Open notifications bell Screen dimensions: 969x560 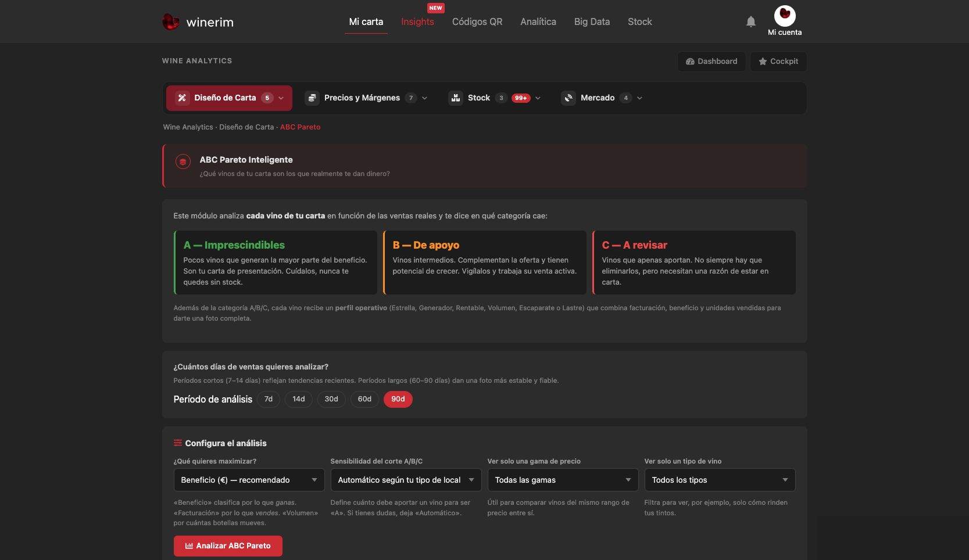pyautogui.click(x=751, y=21)
